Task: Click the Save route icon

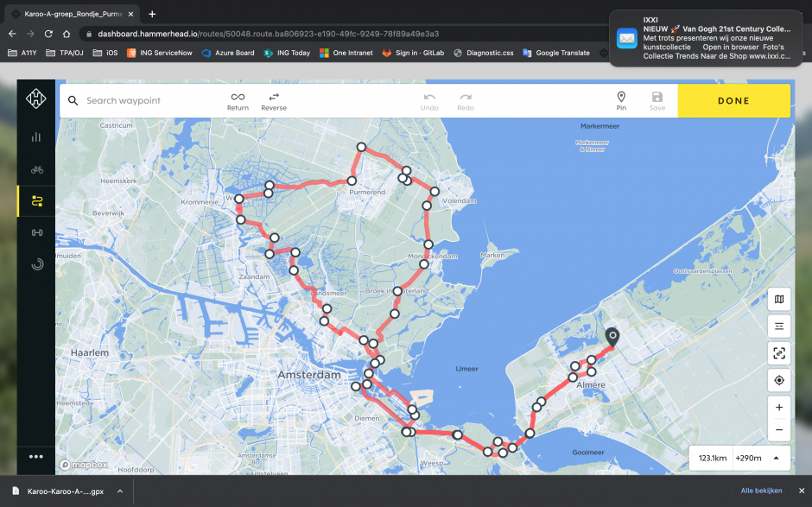Action: (657, 101)
